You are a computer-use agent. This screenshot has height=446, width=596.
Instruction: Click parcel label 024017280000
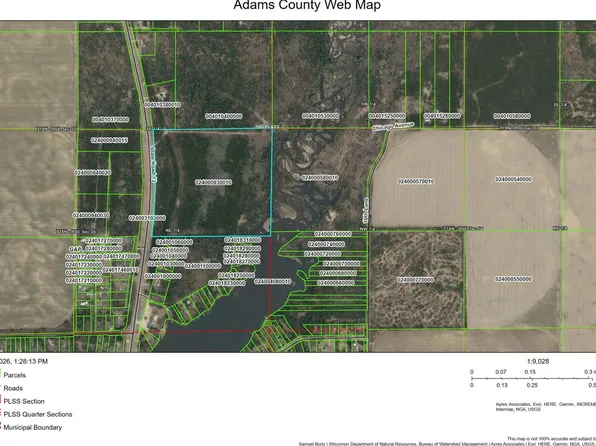click(x=103, y=249)
